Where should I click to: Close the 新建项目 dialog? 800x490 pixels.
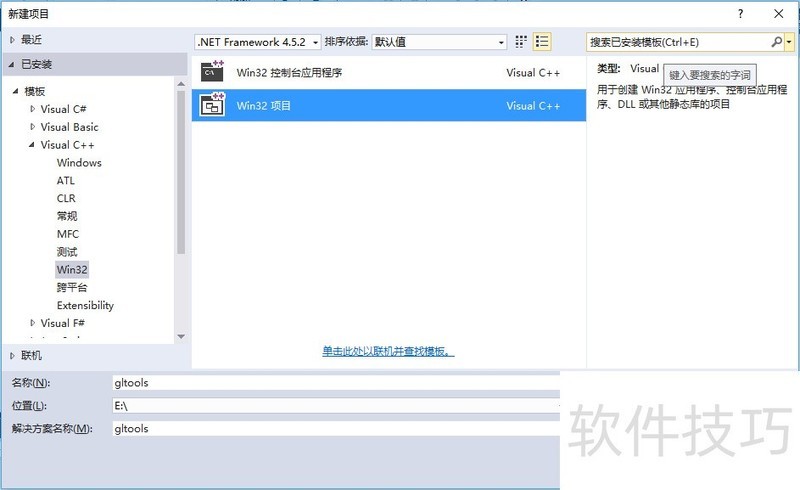(779, 14)
